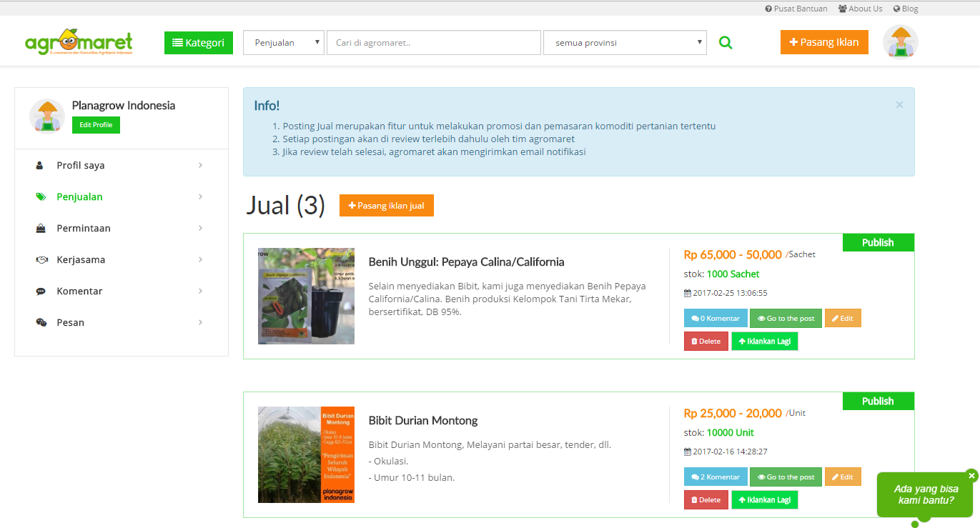980x528 pixels.
Task: View 2 Komentar on Durian Montong listing
Action: click(716, 477)
